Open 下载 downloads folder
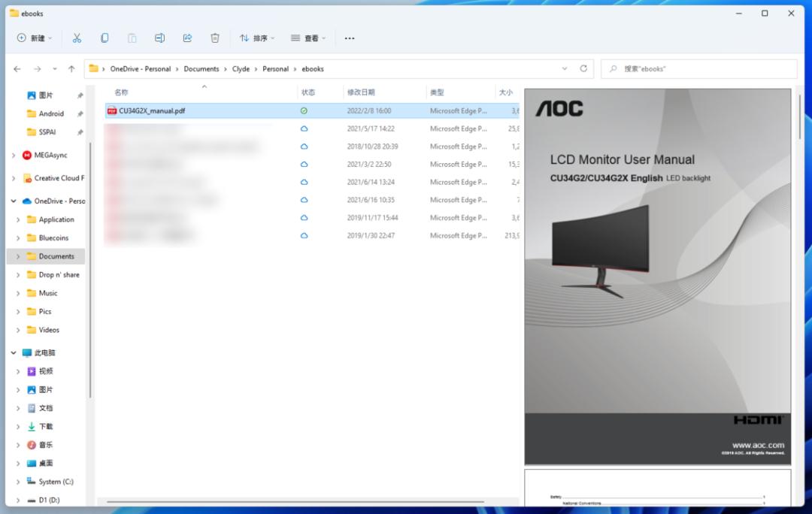The image size is (812, 514). pyautogui.click(x=46, y=427)
